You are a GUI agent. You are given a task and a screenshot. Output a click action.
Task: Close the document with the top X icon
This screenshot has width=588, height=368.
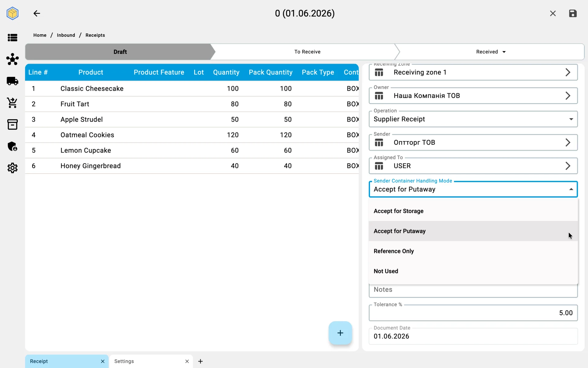(x=553, y=13)
